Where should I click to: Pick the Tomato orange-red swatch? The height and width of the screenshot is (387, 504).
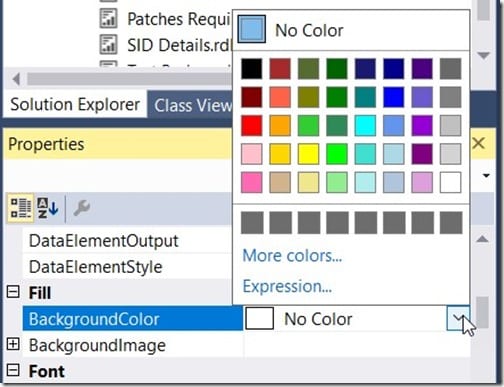tap(280, 97)
